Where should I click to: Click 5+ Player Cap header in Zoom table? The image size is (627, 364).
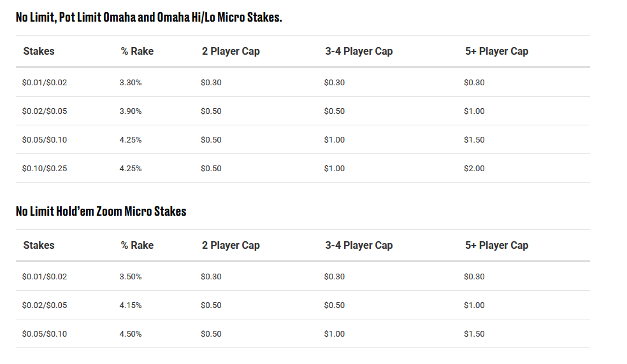496,246
